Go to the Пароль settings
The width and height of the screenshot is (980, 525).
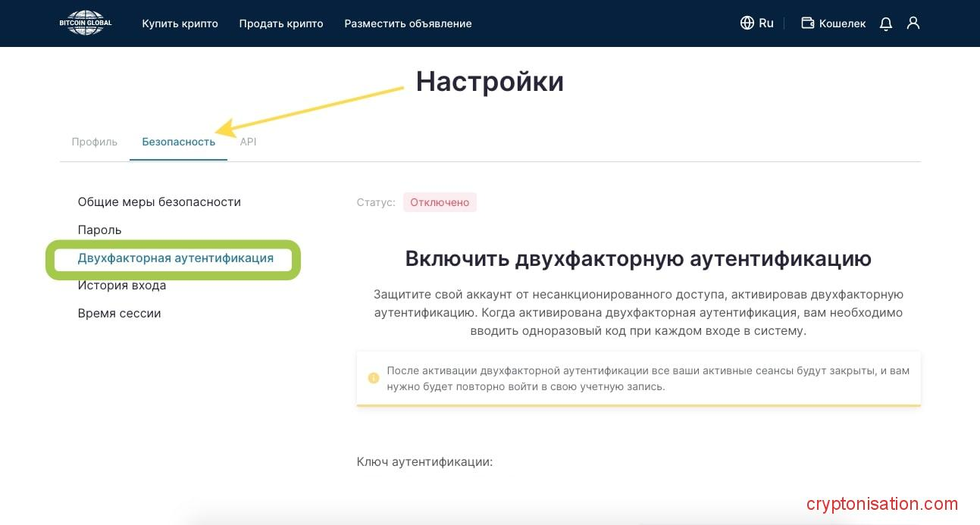[99, 230]
